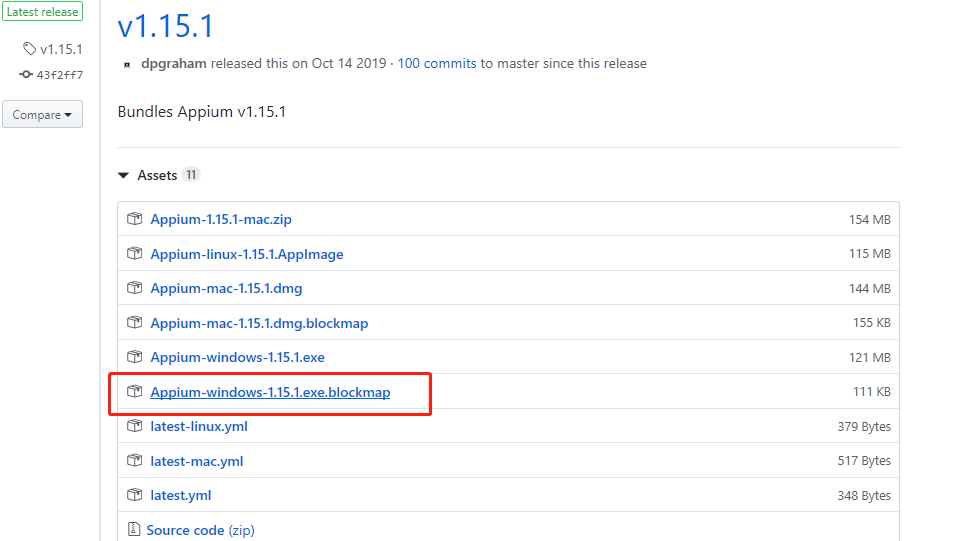Image resolution: width=963 pixels, height=541 pixels.
Task: Click the package icon beside latest-mac.yml
Action: click(135, 460)
